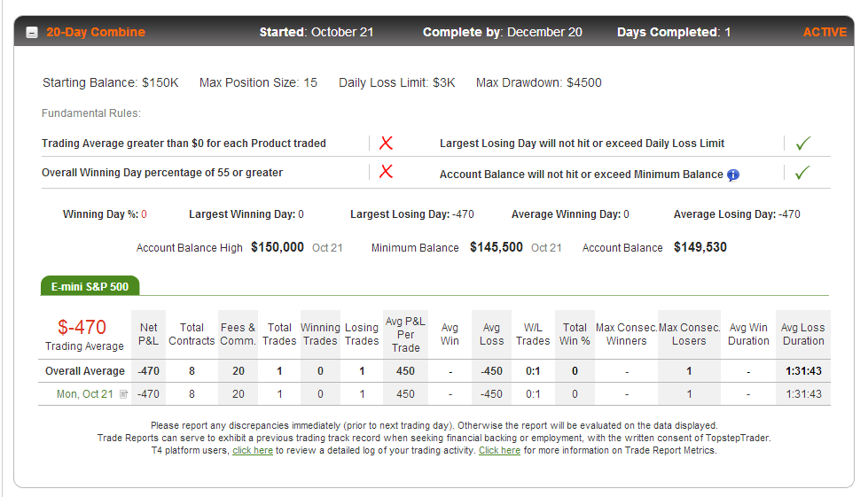Click green check for Minimum Balance rule
Screen dimensions: 868x497
coord(802,173)
